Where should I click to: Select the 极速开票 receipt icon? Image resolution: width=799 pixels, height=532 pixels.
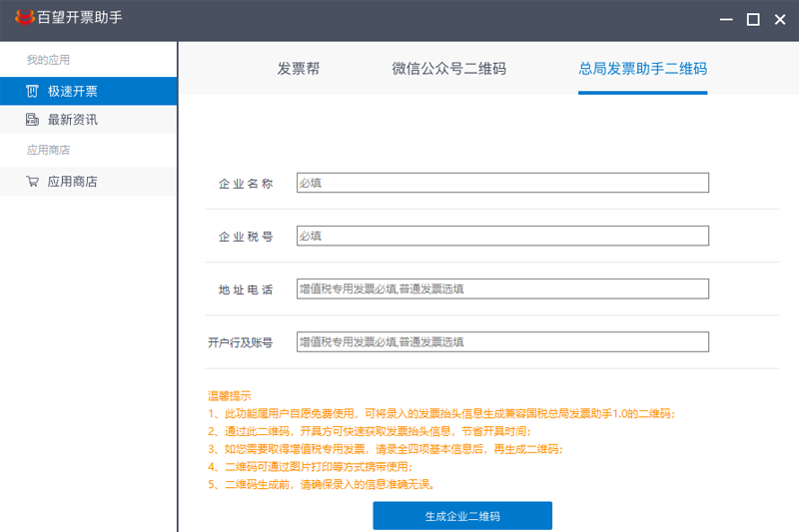click(32, 91)
